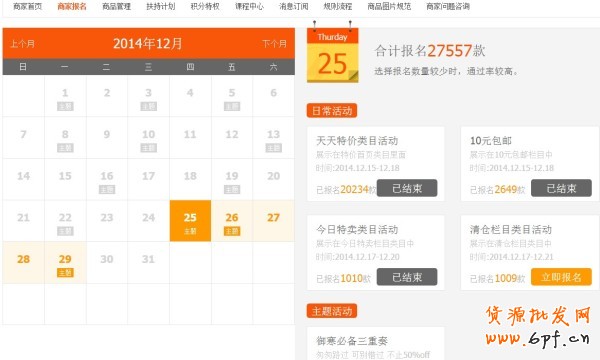Click the 已报名1010款 count
Screen dimensions: 600x360
coord(343,278)
